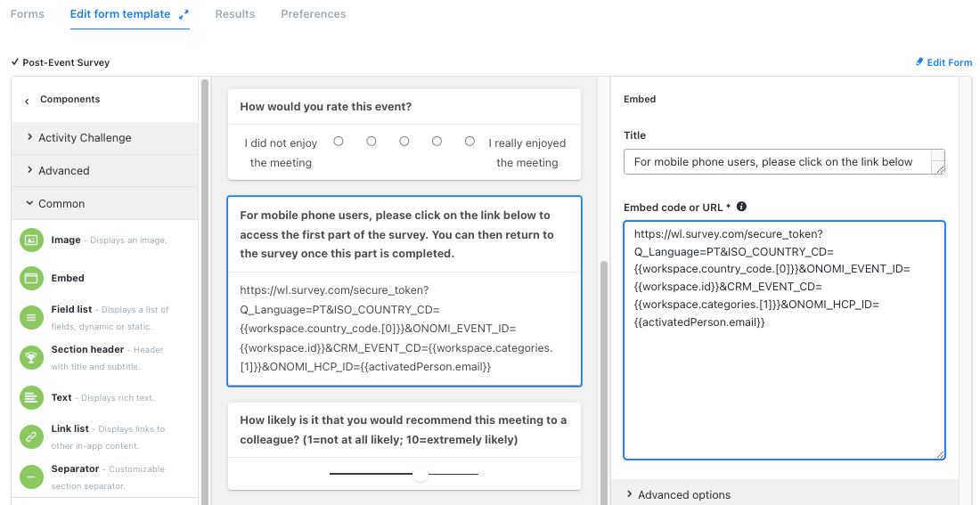The width and height of the screenshot is (980, 505).
Task: Click the form preview scrollbar
Action: coord(604,383)
